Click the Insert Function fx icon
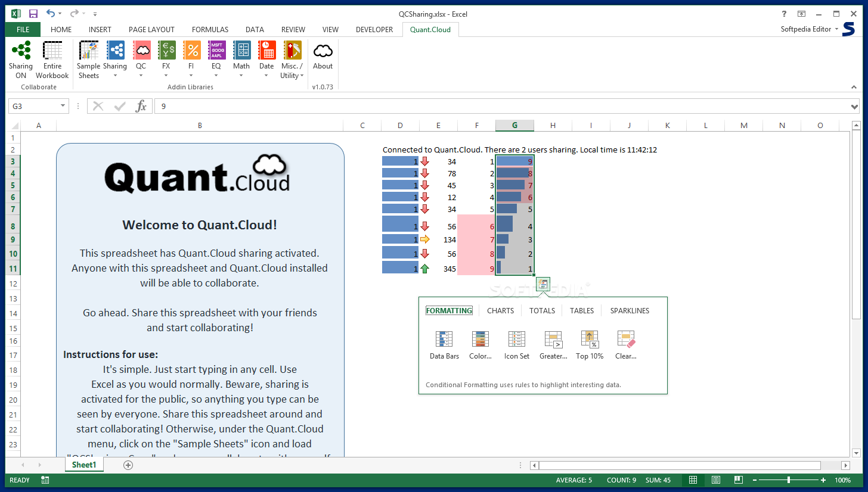Image resolution: width=868 pixels, height=492 pixels. pos(141,106)
